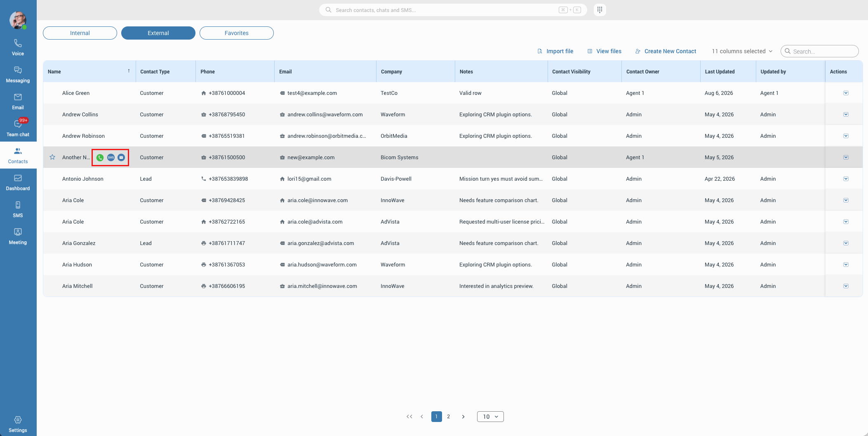Open Contacts in the sidebar
Screen dimensions: 868x436
[x=18, y=156]
